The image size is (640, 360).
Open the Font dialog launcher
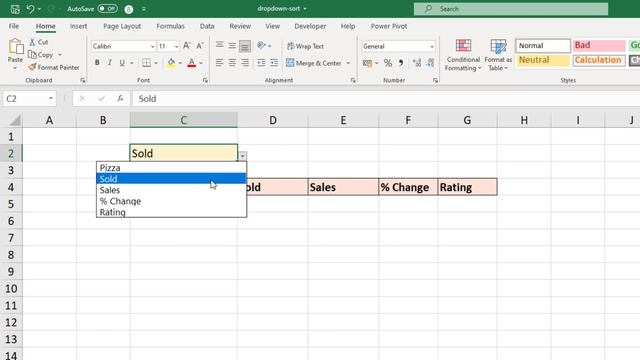tap(205, 80)
